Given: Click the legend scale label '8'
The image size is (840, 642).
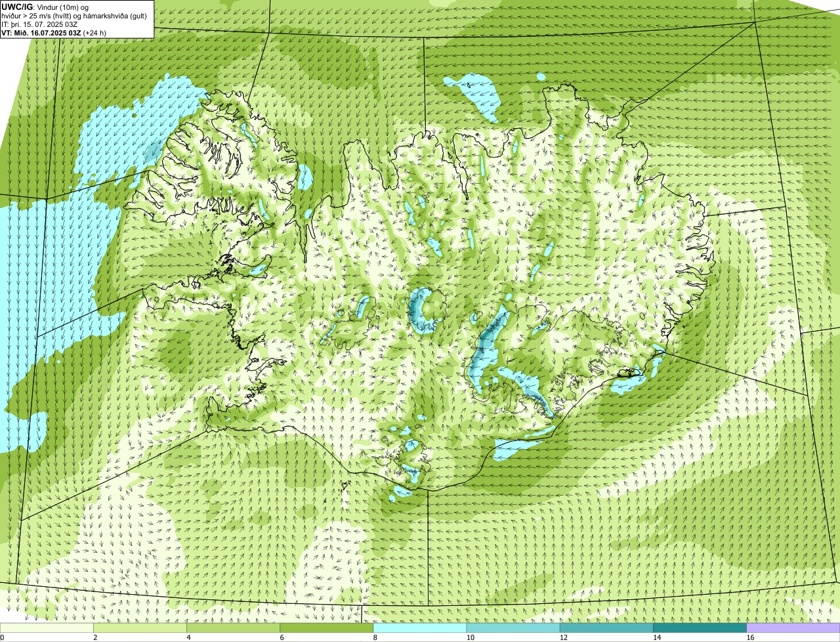Looking at the screenshot, I should click(375, 637).
